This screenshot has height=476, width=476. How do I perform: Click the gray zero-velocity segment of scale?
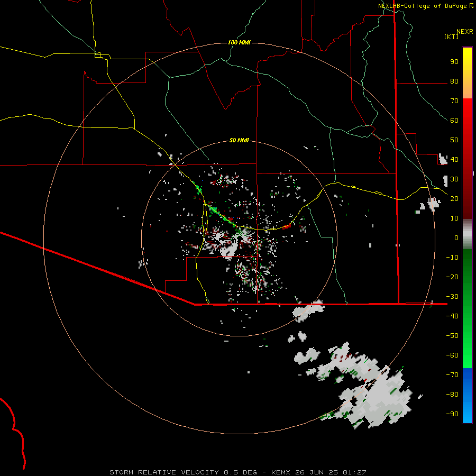tap(467, 234)
